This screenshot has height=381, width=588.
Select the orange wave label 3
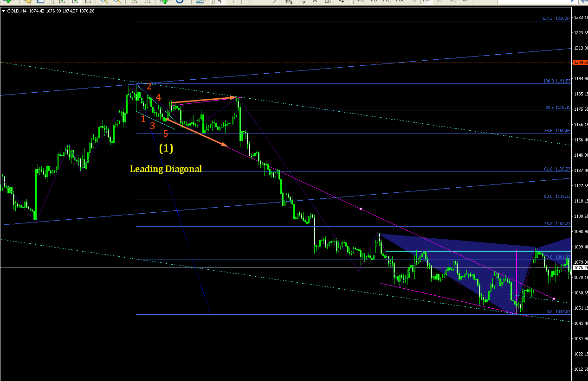[152, 125]
